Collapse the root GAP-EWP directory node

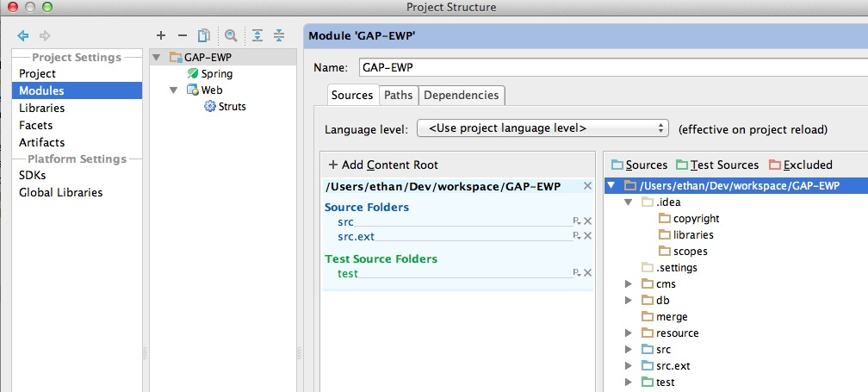611,185
